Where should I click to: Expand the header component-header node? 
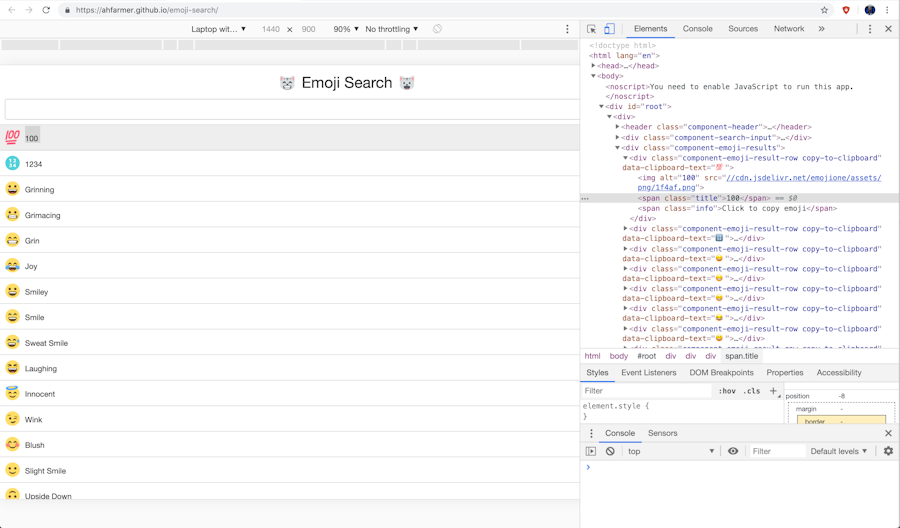[618, 127]
